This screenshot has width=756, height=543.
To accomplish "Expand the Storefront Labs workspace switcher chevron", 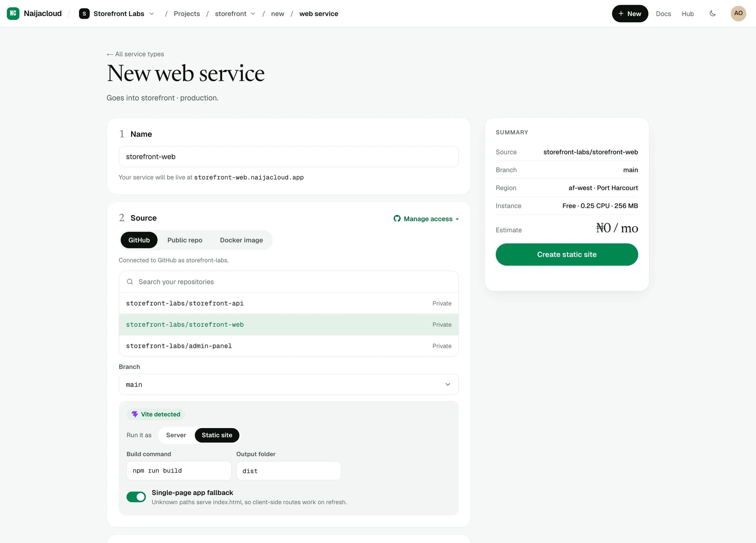I will [152, 14].
